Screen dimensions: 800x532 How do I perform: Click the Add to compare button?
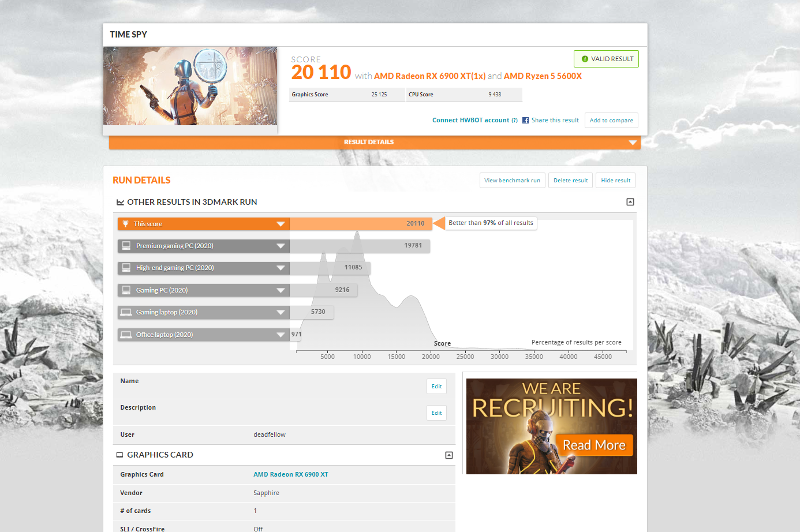[x=611, y=121]
